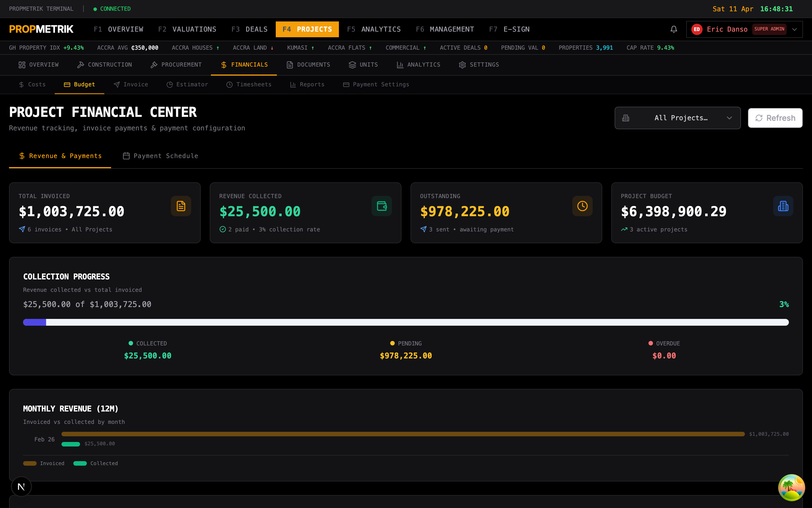Open the F5 Analytics menu
The image size is (812, 508).
[x=374, y=29]
